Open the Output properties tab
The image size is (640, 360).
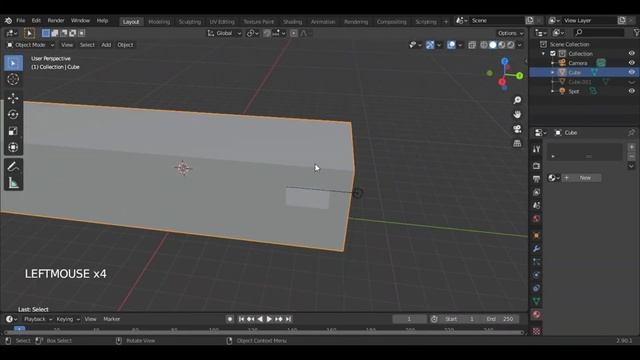[x=536, y=179]
